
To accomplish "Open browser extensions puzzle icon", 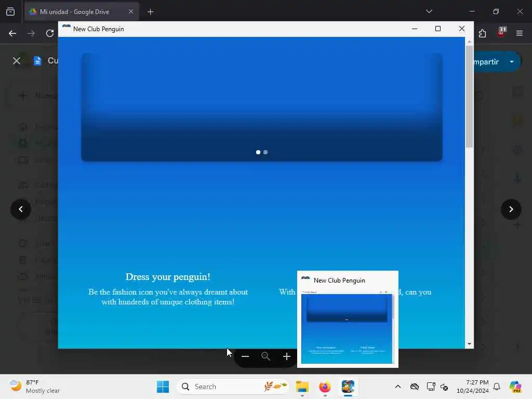I will (x=483, y=33).
